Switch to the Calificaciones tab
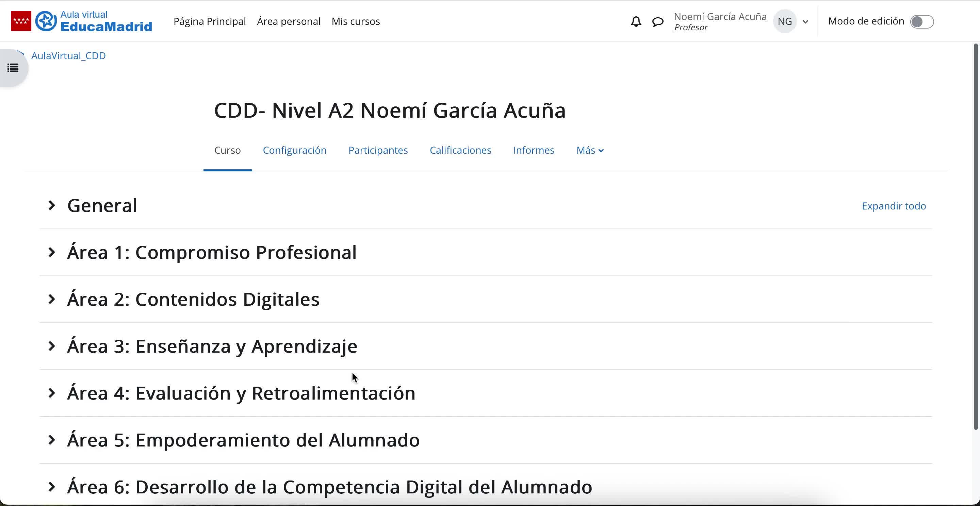The width and height of the screenshot is (980, 506). (x=460, y=150)
